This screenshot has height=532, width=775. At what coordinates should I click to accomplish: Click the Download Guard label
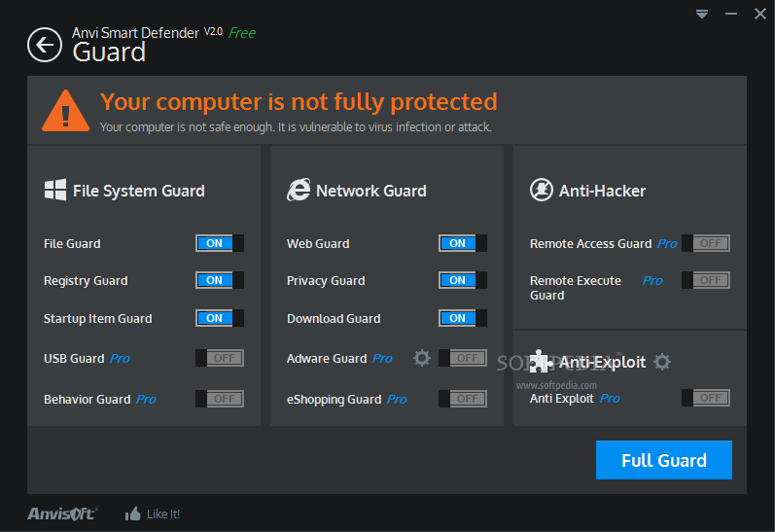point(334,319)
